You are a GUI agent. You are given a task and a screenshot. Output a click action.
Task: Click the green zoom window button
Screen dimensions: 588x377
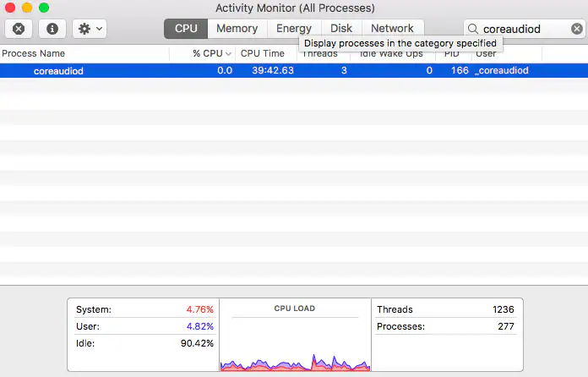click(44, 8)
